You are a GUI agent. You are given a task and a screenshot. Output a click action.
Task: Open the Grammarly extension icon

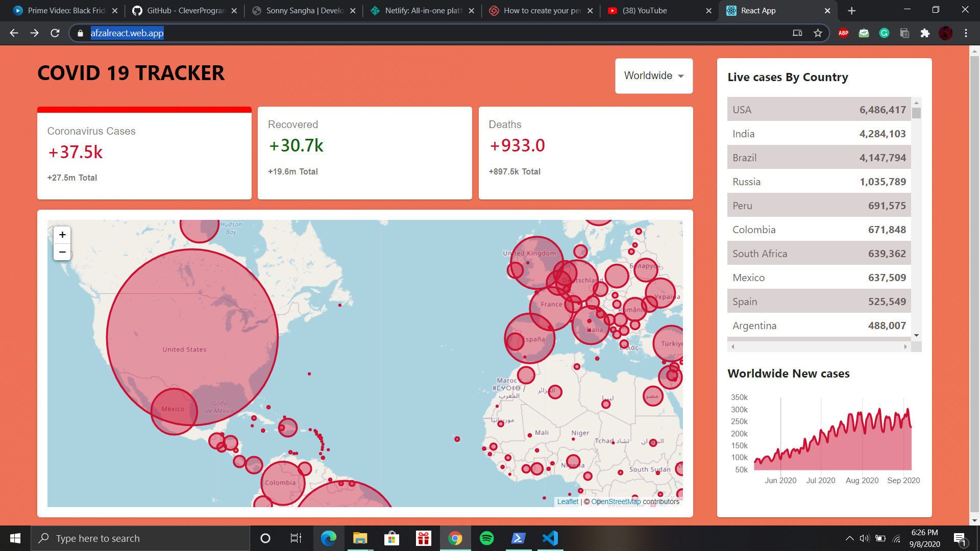[884, 33]
